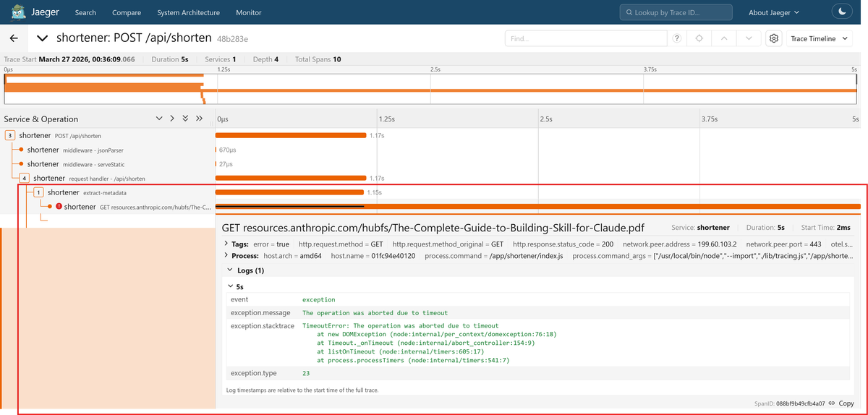The height and width of the screenshot is (415, 868).
Task: Click the event exception row
Action: tap(537, 299)
